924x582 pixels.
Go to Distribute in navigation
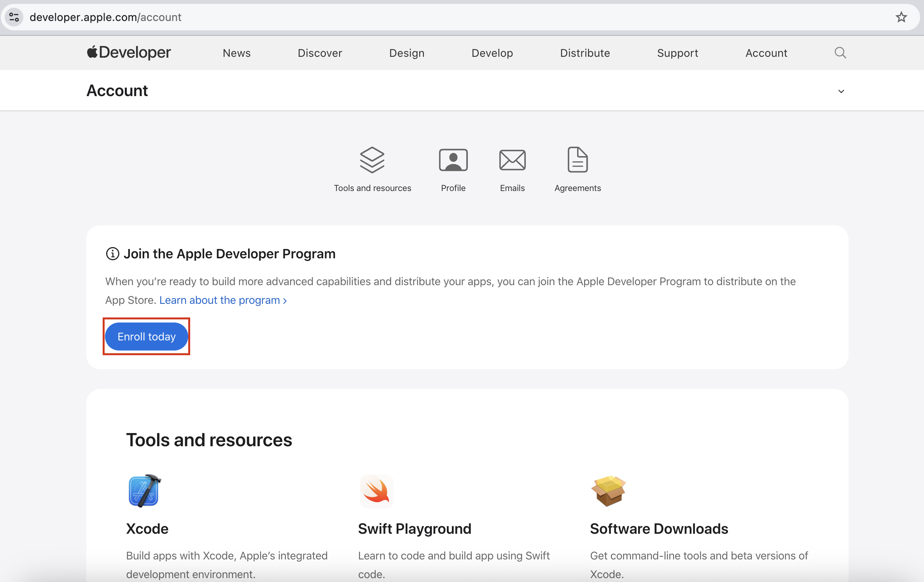[584, 53]
